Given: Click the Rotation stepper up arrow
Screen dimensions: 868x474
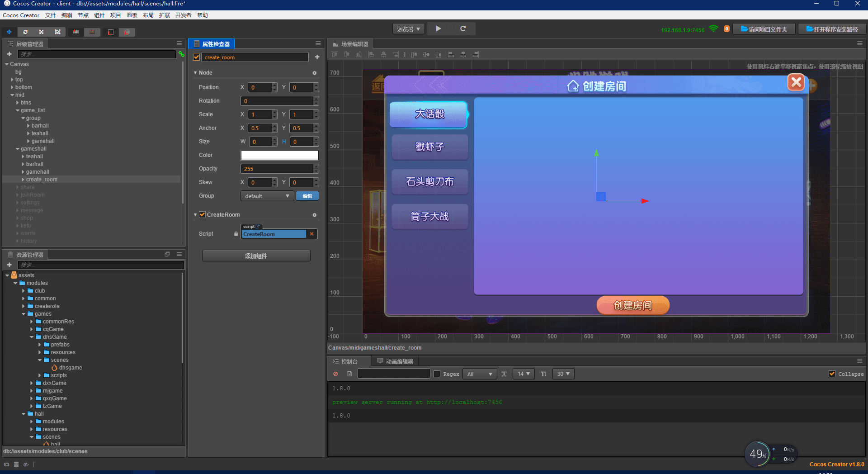Looking at the screenshot, I should [x=316, y=99].
